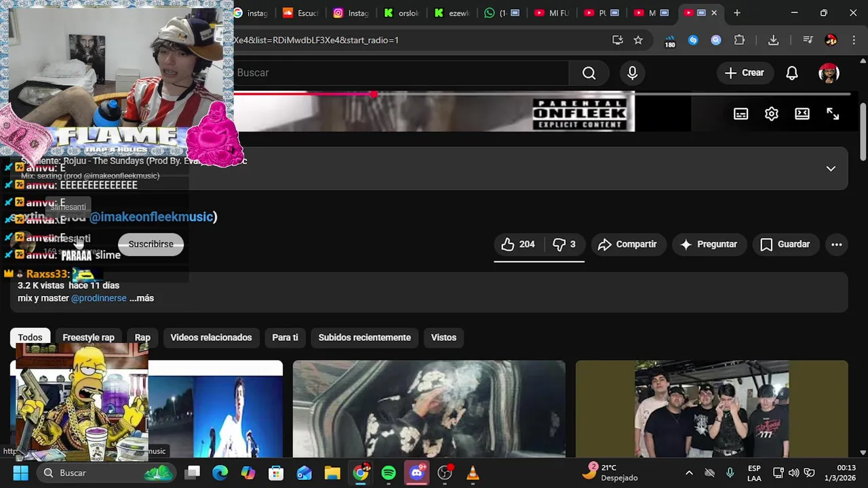Select the Rap filter chip
Screen dimensions: 868x488
click(142, 338)
